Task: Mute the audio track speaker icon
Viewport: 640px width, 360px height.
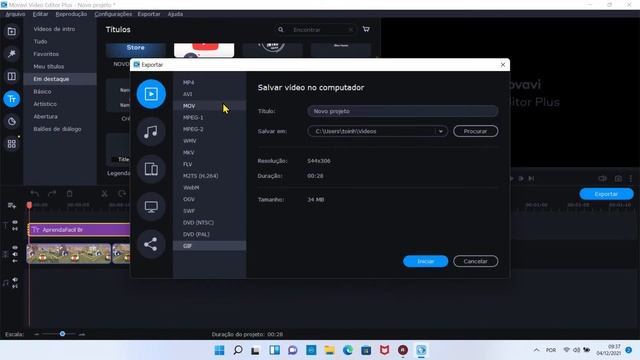Action: pos(15,280)
